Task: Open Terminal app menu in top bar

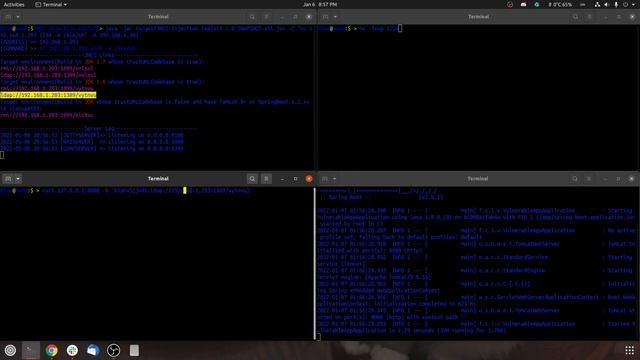Action: click(51, 4)
